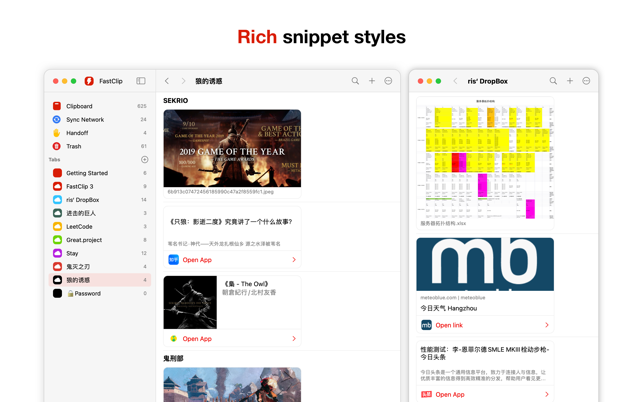Click the Tabs section label
Viewport: 643px width, 402px height.
(x=55, y=160)
